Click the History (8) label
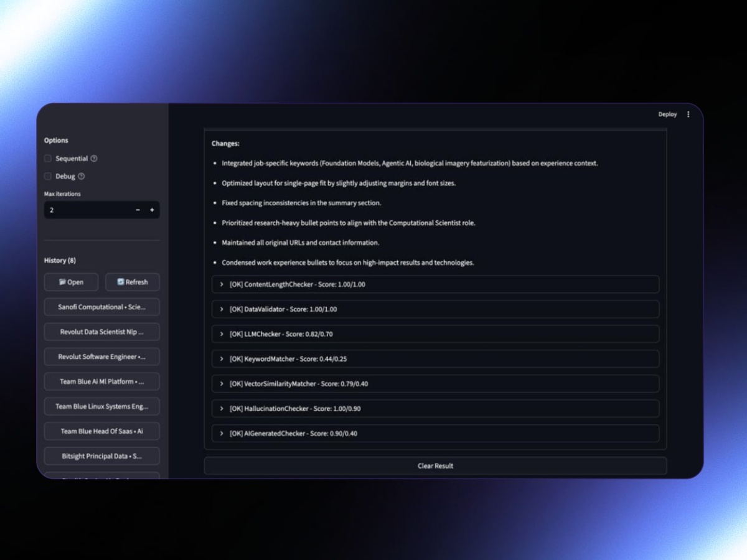The image size is (747, 560). 60,261
